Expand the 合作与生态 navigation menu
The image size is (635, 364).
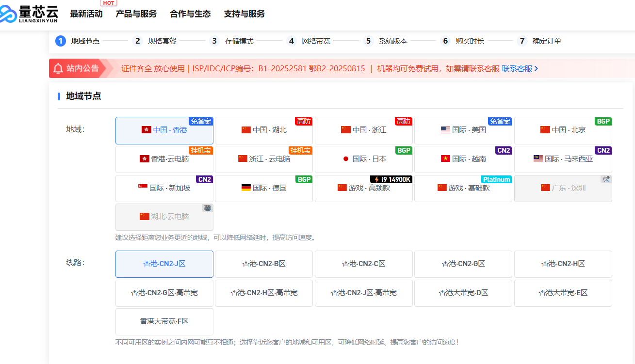point(190,14)
